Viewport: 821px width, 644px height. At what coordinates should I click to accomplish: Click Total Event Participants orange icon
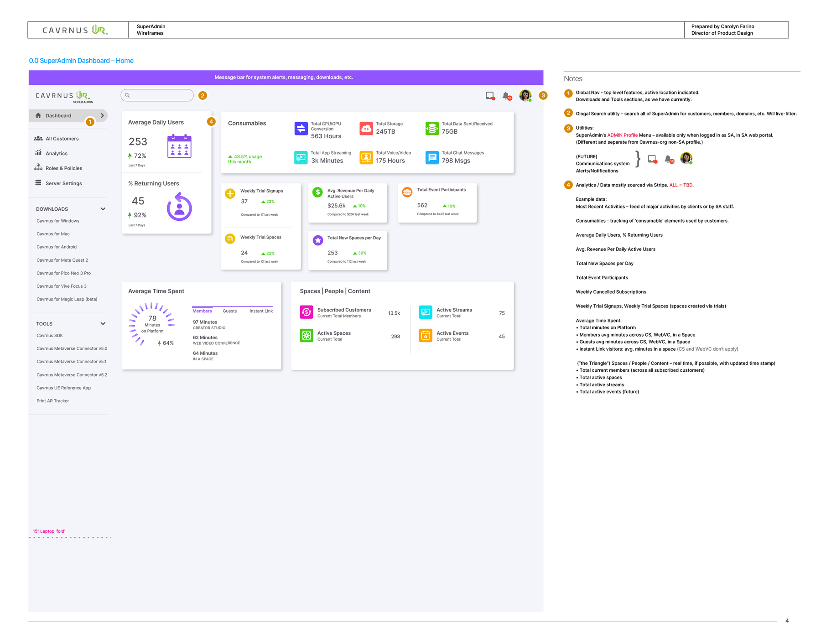(407, 192)
